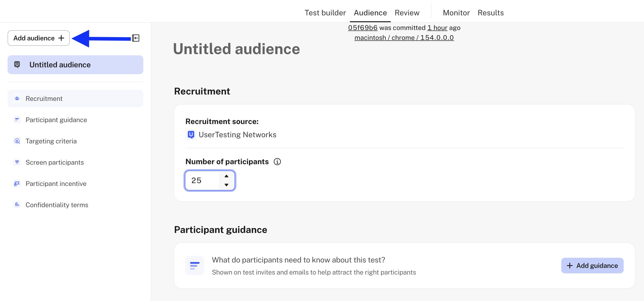This screenshot has height=301, width=644.
Task: Select the Untitled audience sidebar item
Action: pos(75,65)
